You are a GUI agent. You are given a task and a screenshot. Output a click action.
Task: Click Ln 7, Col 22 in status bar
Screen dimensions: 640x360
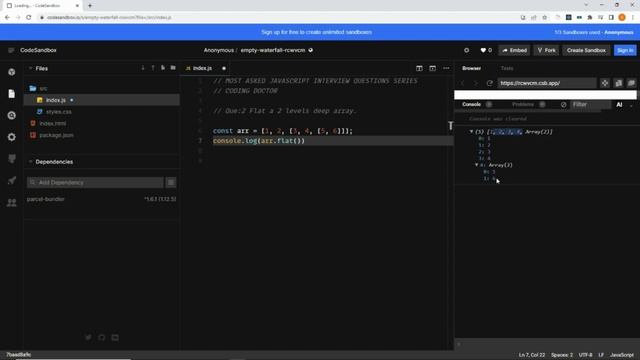click(532, 355)
